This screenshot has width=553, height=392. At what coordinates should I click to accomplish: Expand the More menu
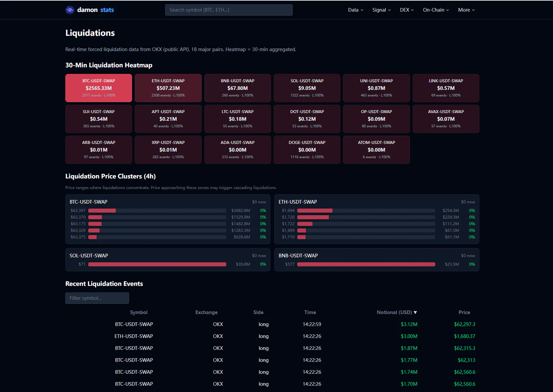(466, 10)
